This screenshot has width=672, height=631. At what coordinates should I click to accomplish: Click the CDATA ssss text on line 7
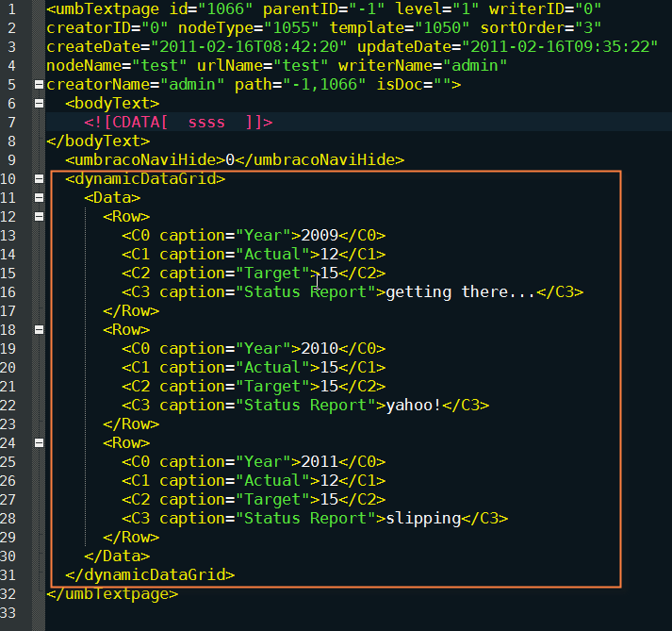pos(178,123)
